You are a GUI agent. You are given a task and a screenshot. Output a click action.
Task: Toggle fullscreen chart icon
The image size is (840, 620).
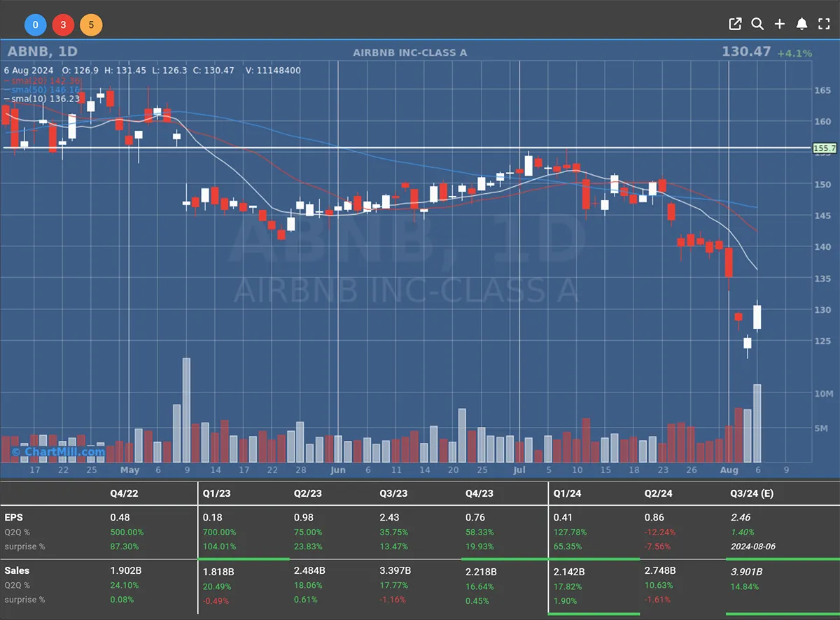click(x=824, y=24)
